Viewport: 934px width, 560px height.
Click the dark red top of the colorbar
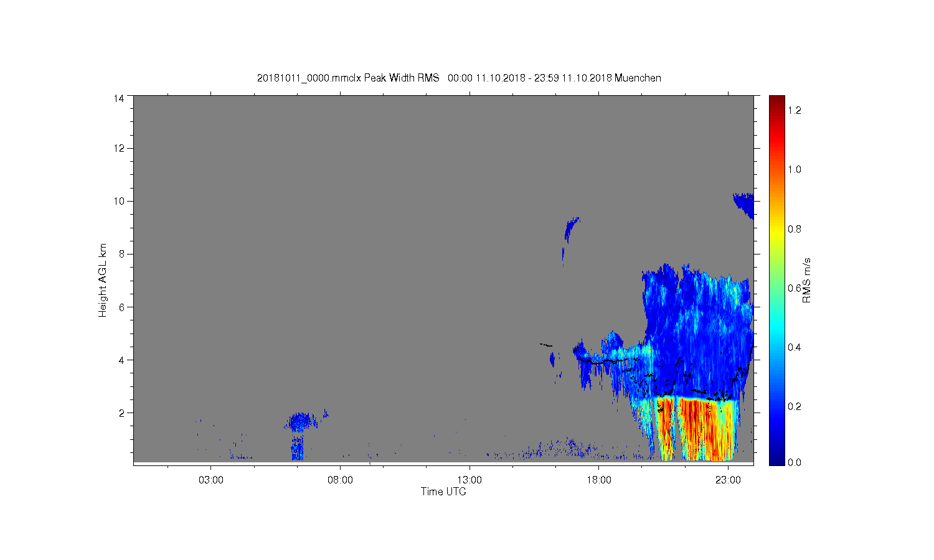tap(776, 103)
